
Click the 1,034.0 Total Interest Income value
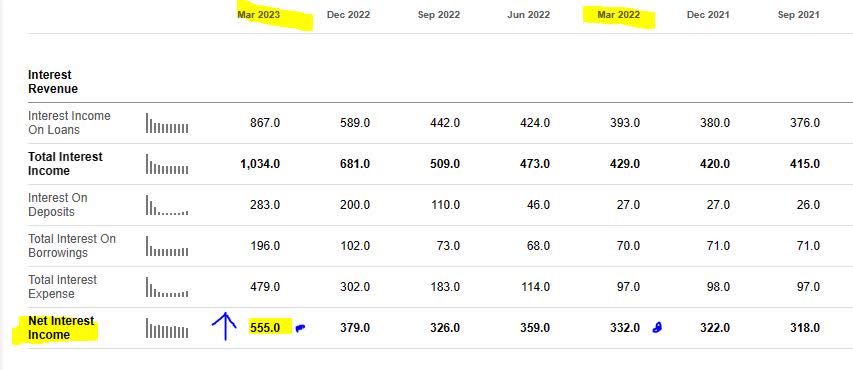coord(260,164)
